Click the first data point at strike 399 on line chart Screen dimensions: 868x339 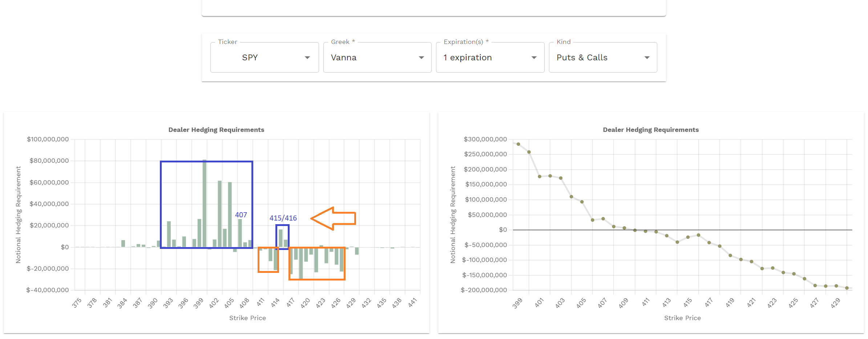pos(518,144)
